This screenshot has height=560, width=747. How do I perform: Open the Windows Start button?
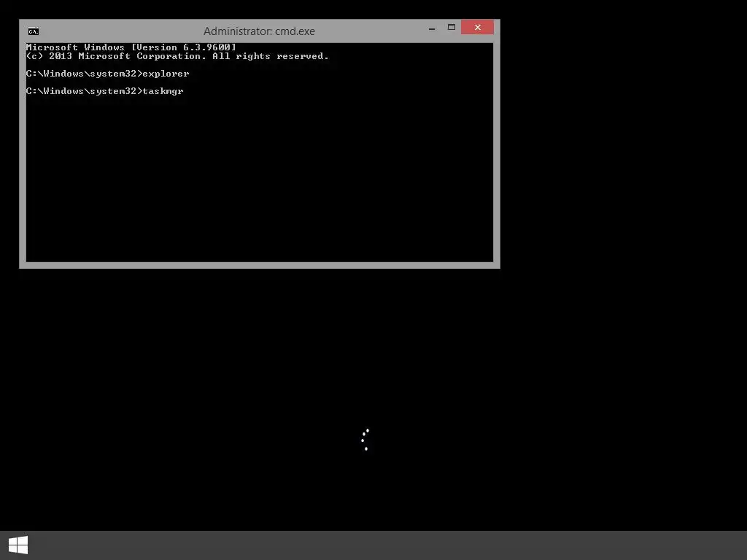18,545
